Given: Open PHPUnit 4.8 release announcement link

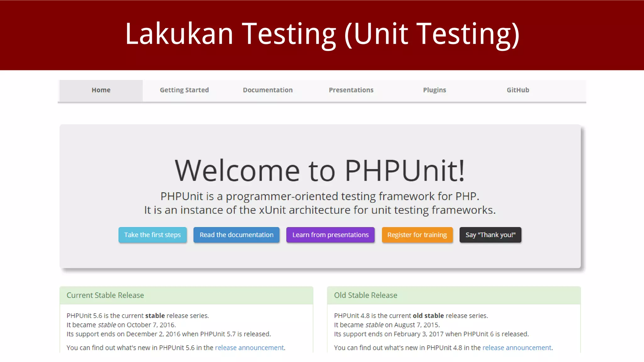Looking at the screenshot, I should click(517, 348).
